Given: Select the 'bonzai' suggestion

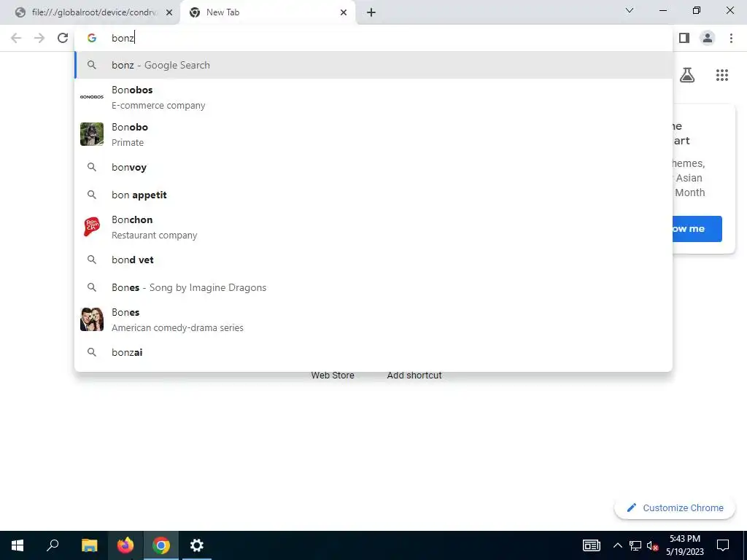Looking at the screenshot, I should (x=373, y=352).
